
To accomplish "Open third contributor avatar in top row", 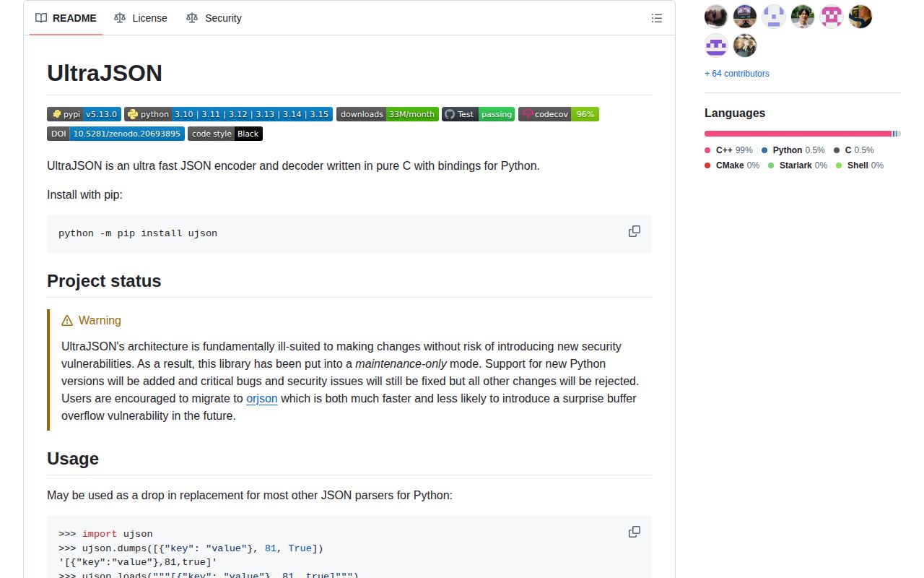I will coord(774,17).
